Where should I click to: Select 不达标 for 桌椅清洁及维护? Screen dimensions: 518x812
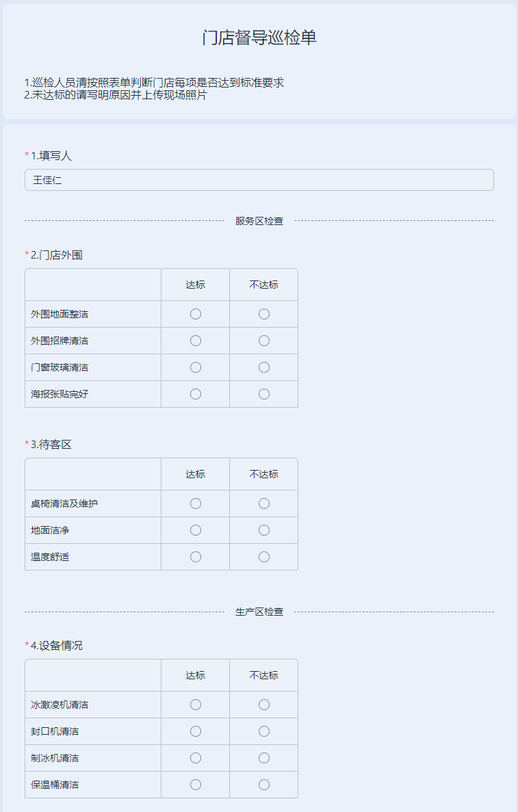coord(263,503)
